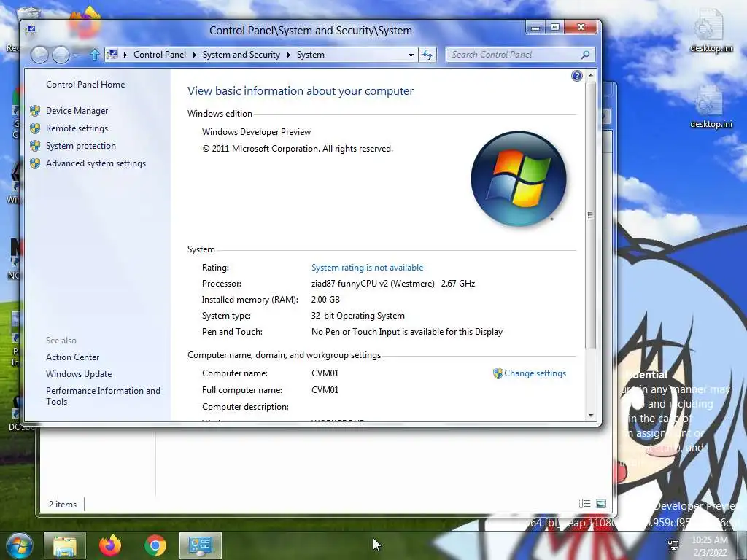Image resolution: width=747 pixels, height=560 pixels.
Task: Click the Forward navigation button
Action: (x=61, y=55)
